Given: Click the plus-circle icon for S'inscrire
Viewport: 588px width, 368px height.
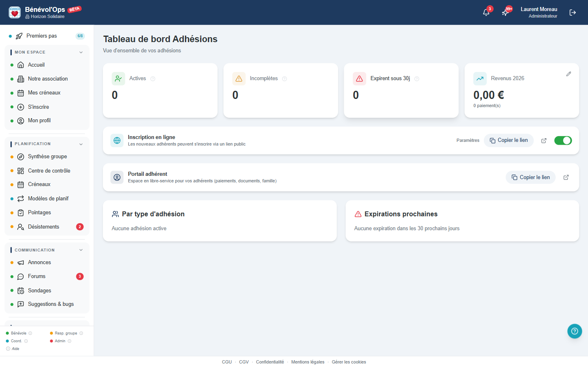Looking at the screenshot, I should (21, 107).
